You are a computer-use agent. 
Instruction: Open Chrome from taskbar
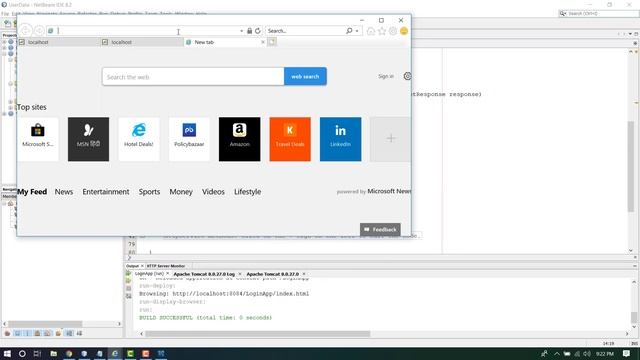(69, 353)
